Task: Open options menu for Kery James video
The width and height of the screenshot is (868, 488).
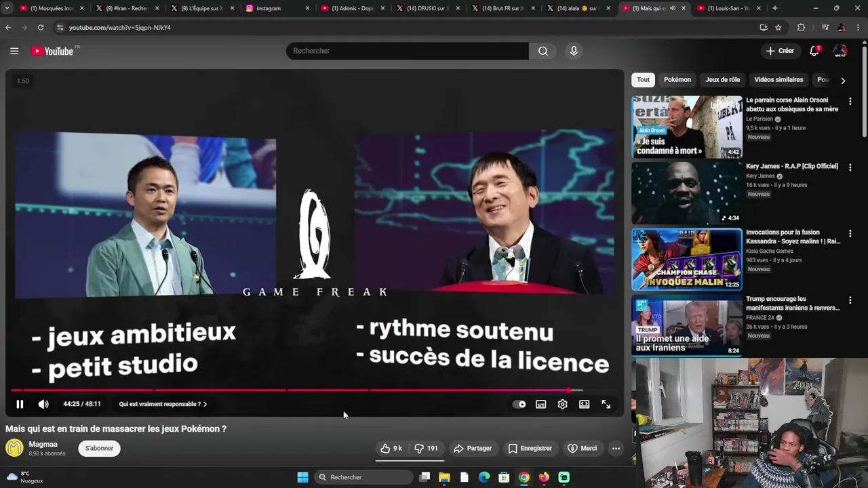Action: coord(850,167)
